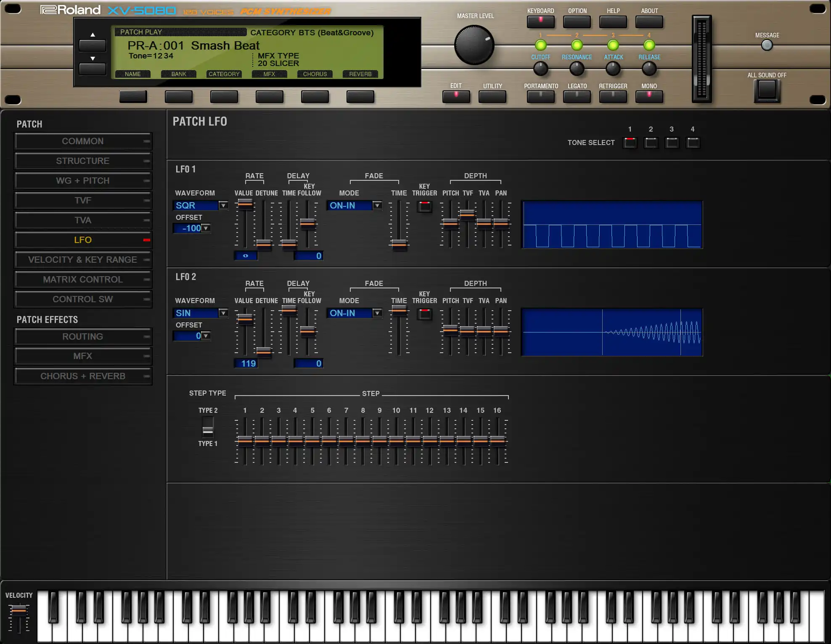This screenshot has height=644, width=831.
Task: Click the green tone 3 LED
Action: [613, 45]
